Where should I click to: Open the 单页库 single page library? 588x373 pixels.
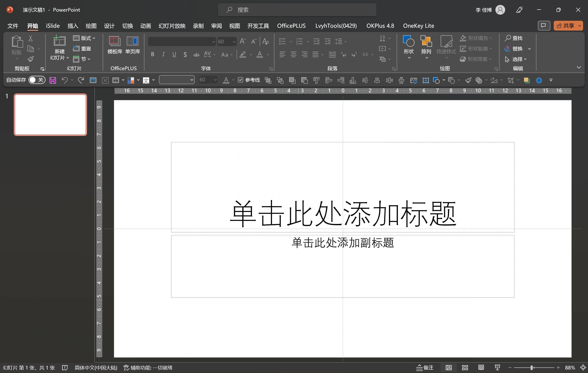click(x=133, y=45)
